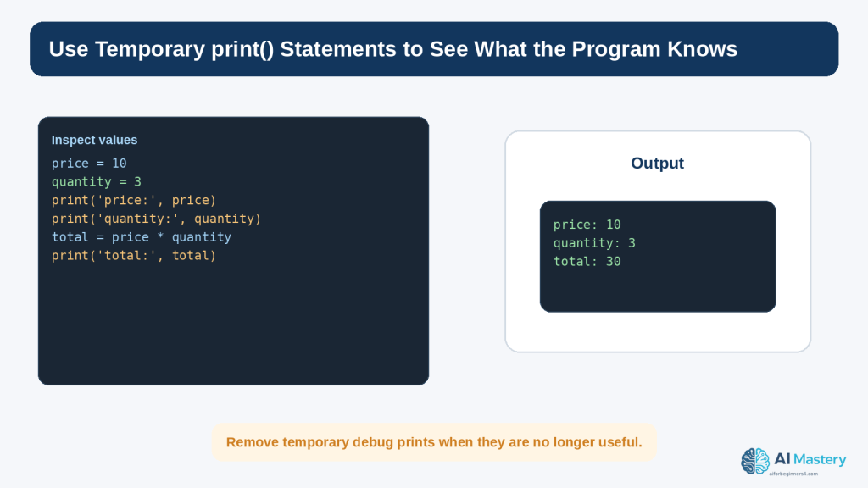Click empty area of dark code panel
The width and height of the screenshot is (868, 488).
point(233,326)
